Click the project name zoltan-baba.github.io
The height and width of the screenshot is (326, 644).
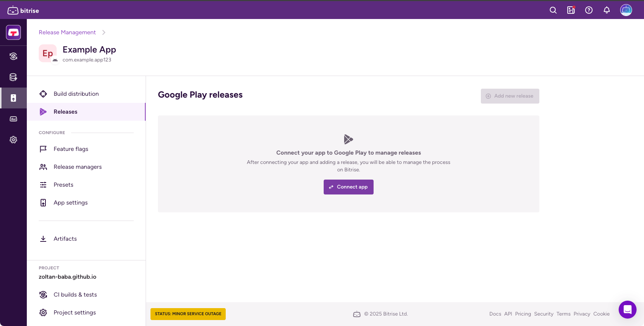67,277
